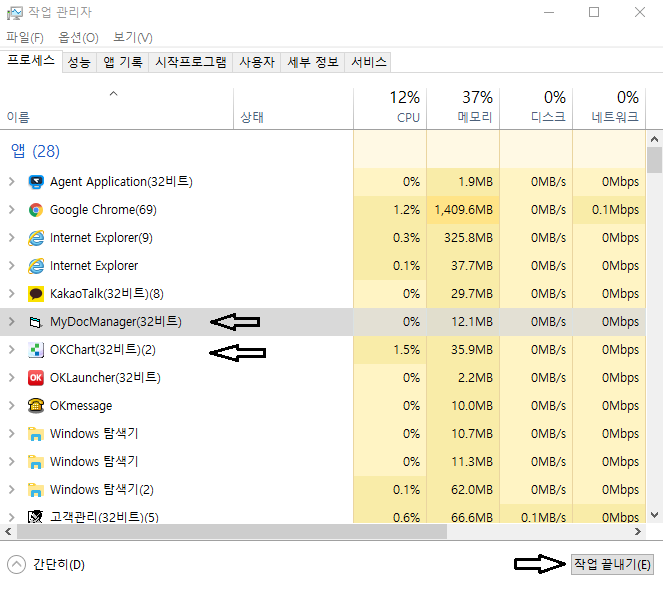Viewport: 663px width, 589px height.
Task: Expand the 고객관리(32비트)(5) group
Action: point(12,517)
